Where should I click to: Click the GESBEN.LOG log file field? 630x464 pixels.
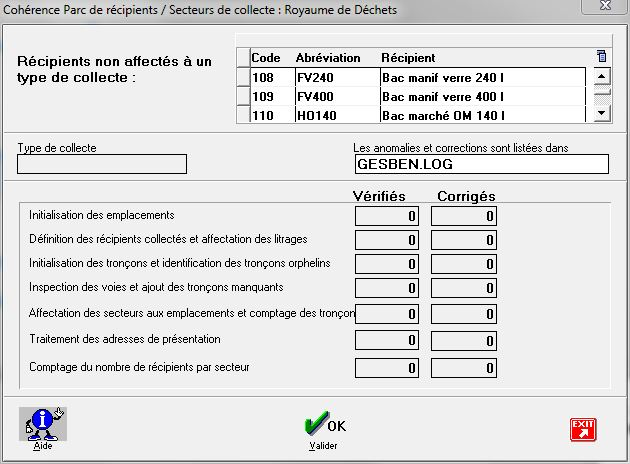(x=480, y=164)
